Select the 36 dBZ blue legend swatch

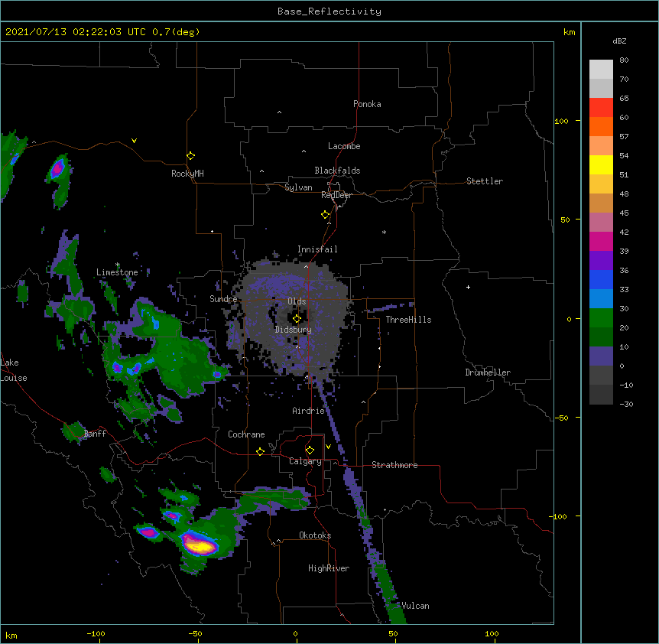click(x=601, y=279)
